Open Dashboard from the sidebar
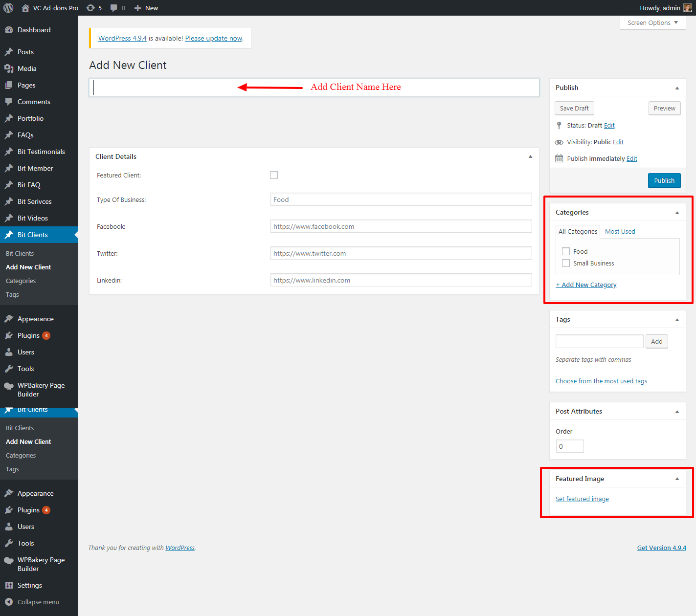696x616 pixels. click(x=34, y=30)
